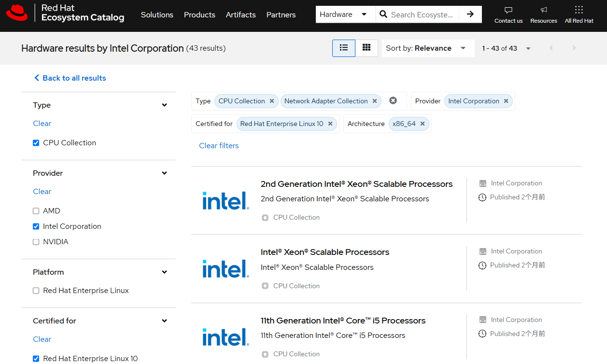This screenshot has height=364, width=607.
Task: Check the Red Hat Enterprise Linux platform checkbox
Action: click(x=36, y=290)
